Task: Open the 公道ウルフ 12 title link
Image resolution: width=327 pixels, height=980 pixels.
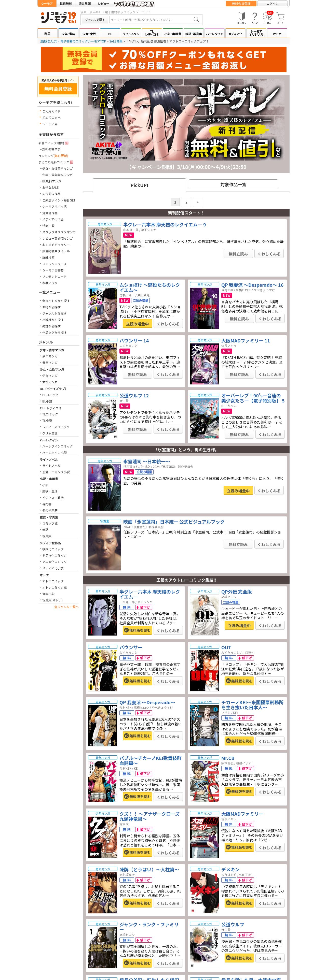Action: pyautogui.click(x=134, y=396)
